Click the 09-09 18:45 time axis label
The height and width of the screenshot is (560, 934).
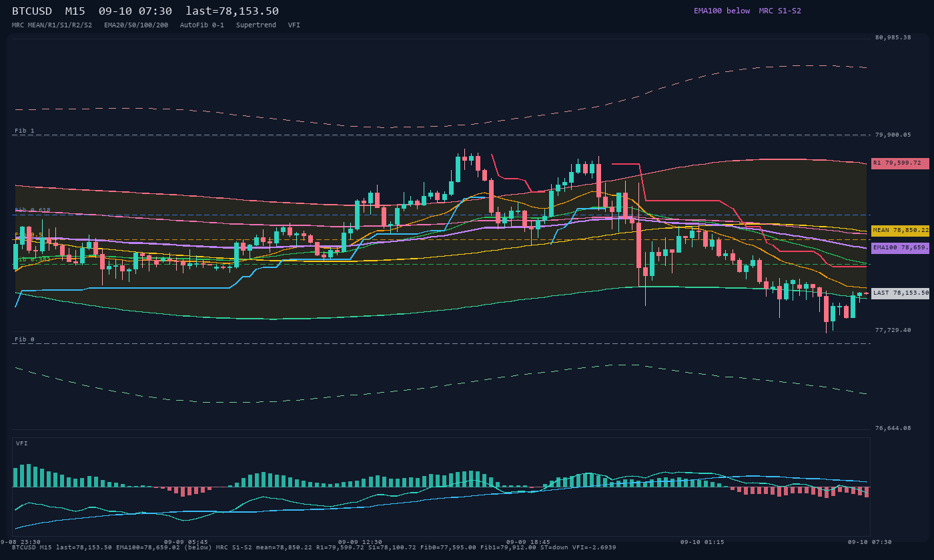528,542
